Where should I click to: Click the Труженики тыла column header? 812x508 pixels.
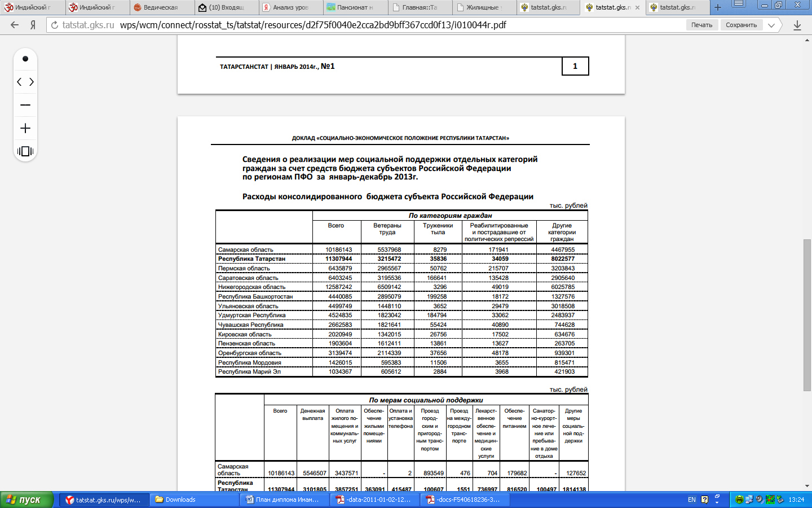tap(438, 229)
